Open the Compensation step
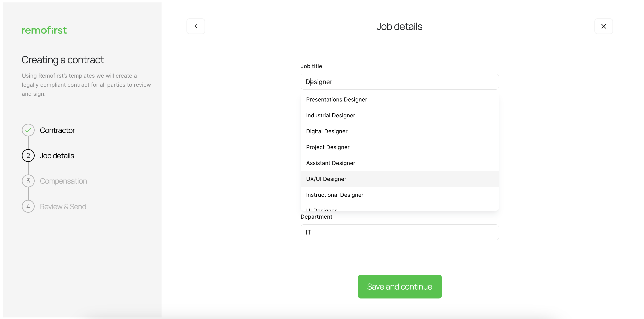Image resolution: width=644 pixels, height=319 pixels. [x=63, y=181]
